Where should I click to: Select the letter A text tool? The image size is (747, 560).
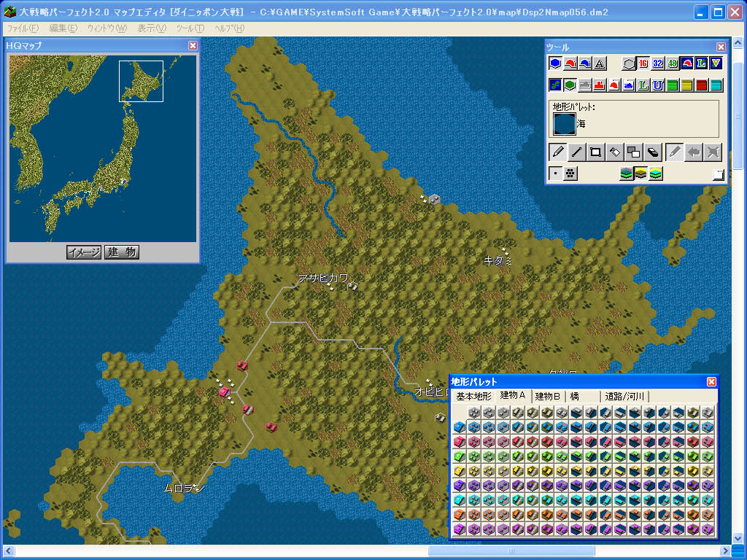click(x=600, y=63)
